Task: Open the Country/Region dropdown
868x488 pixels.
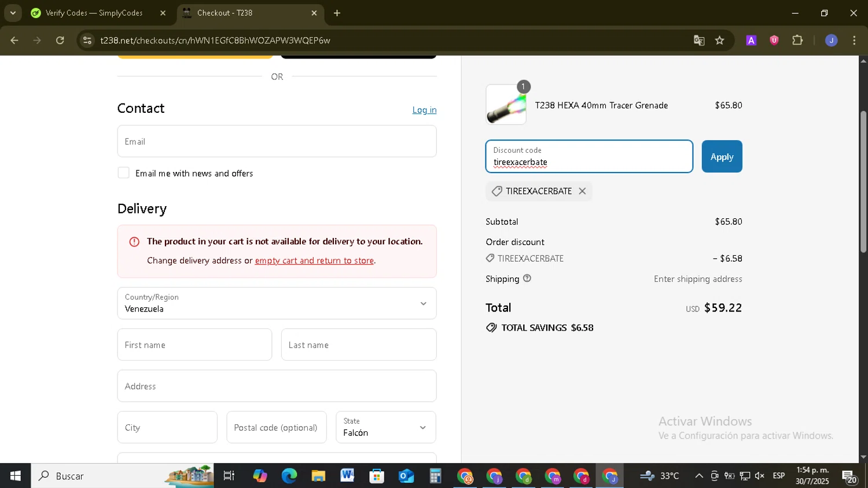Action: coord(277,303)
